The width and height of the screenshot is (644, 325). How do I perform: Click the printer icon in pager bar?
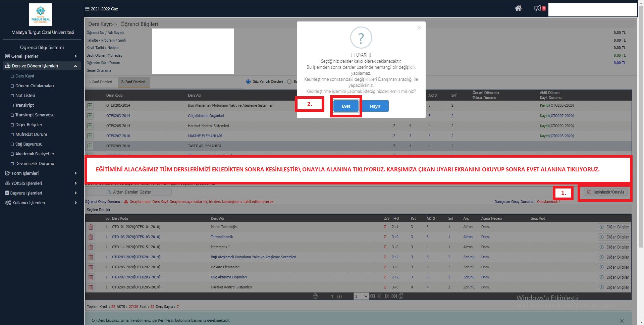315,296
